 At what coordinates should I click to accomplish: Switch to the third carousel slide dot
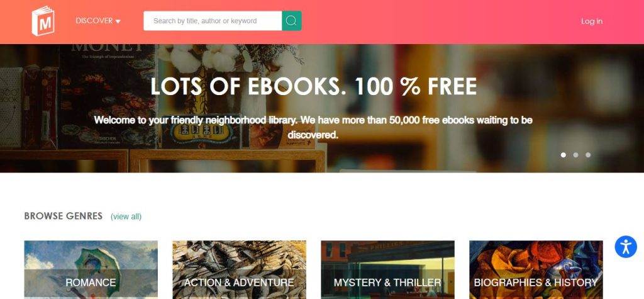(x=588, y=155)
